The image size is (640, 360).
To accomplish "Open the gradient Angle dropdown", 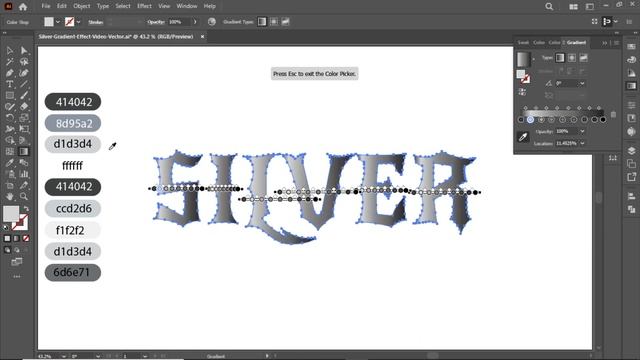I will 582,83.
